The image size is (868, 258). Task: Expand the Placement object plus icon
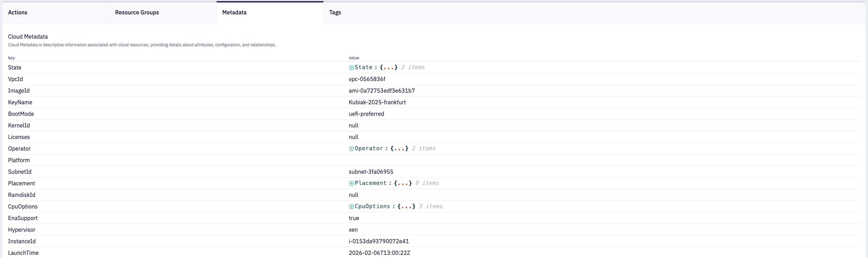click(x=351, y=183)
